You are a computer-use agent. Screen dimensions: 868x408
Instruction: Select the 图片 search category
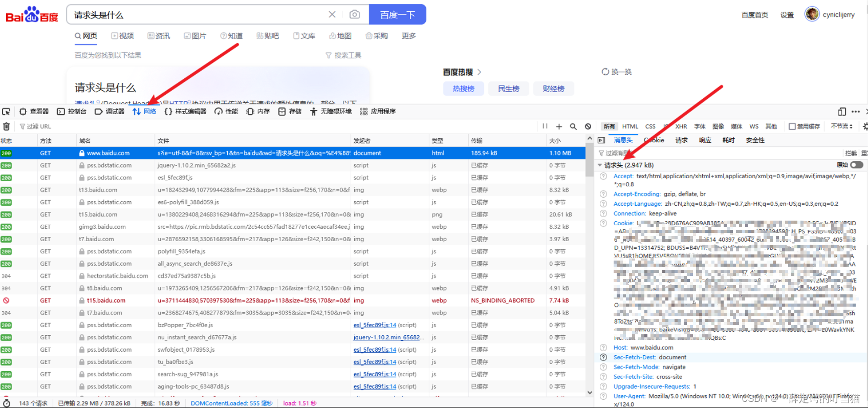click(195, 36)
